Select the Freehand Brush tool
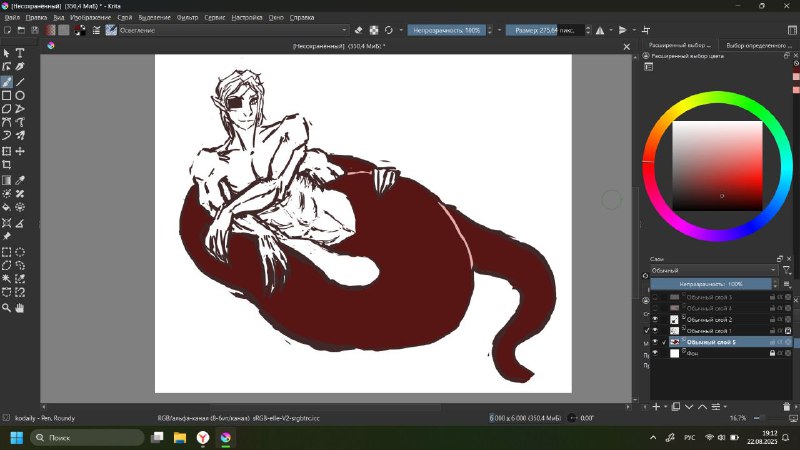 7,82
